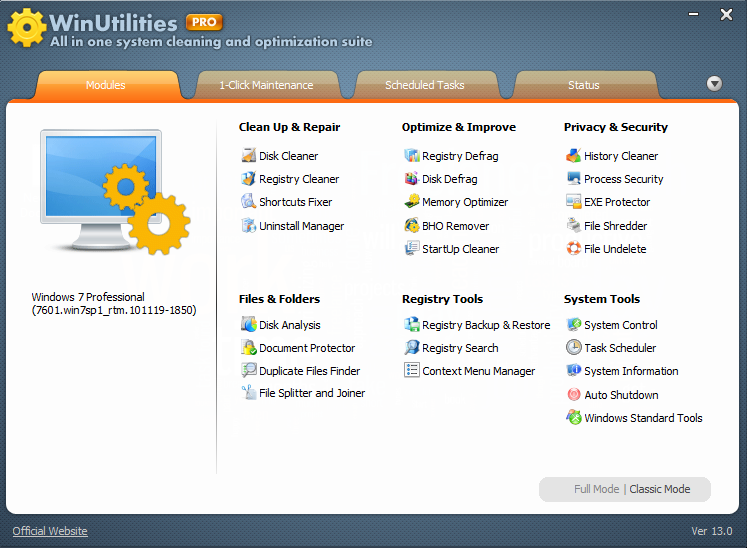747x548 pixels.
Task: Open Windows Standard Tools icon
Action: point(574,417)
